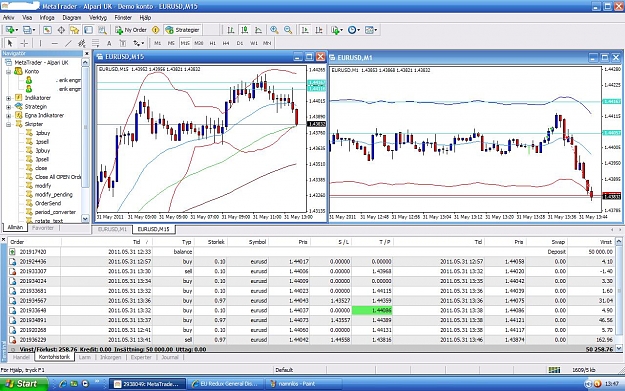Switch to bar chart icon
Image resolution: width=625 pixels, height=391 pixels.
231,30
